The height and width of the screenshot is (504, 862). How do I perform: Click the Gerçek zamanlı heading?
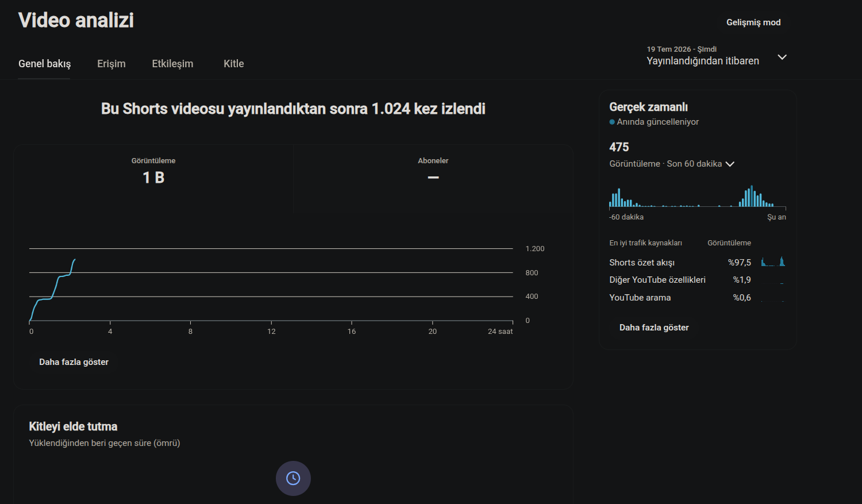(x=648, y=107)
